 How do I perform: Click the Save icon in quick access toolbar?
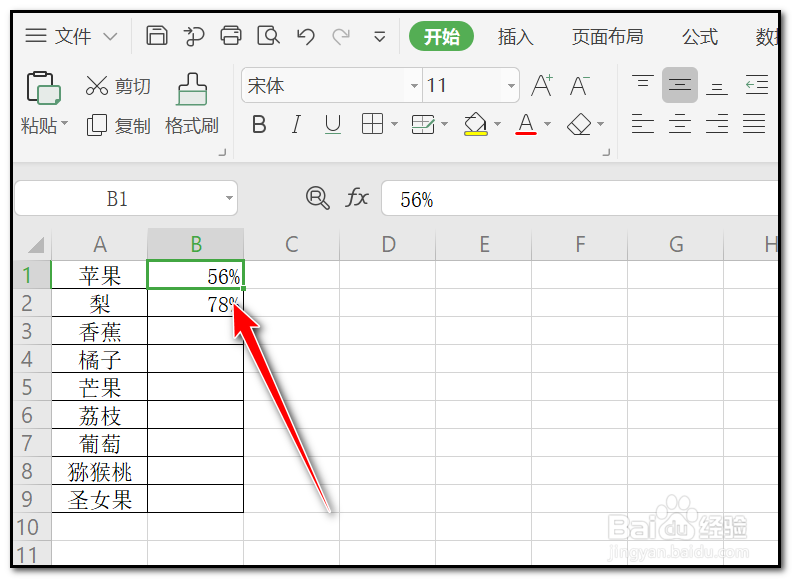[157, 36]
